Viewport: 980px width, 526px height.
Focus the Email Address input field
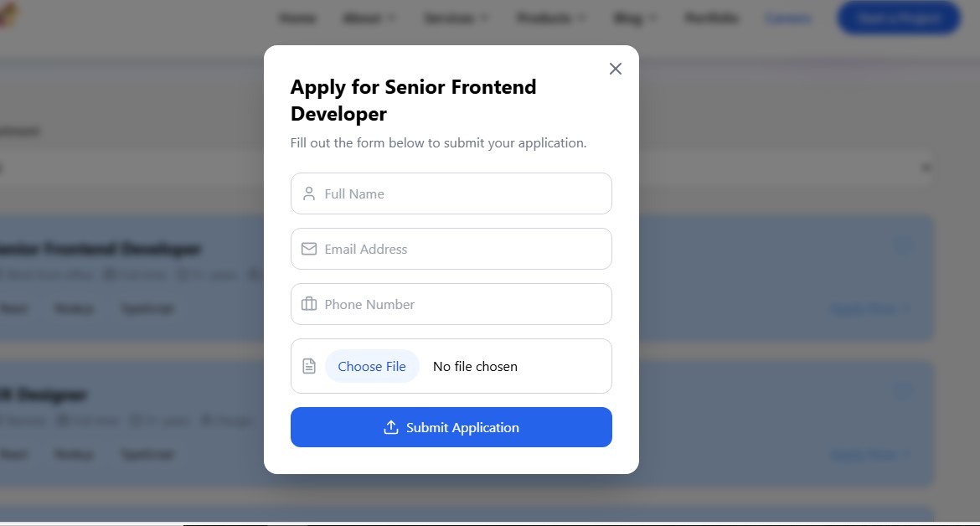tap(451, 249)
